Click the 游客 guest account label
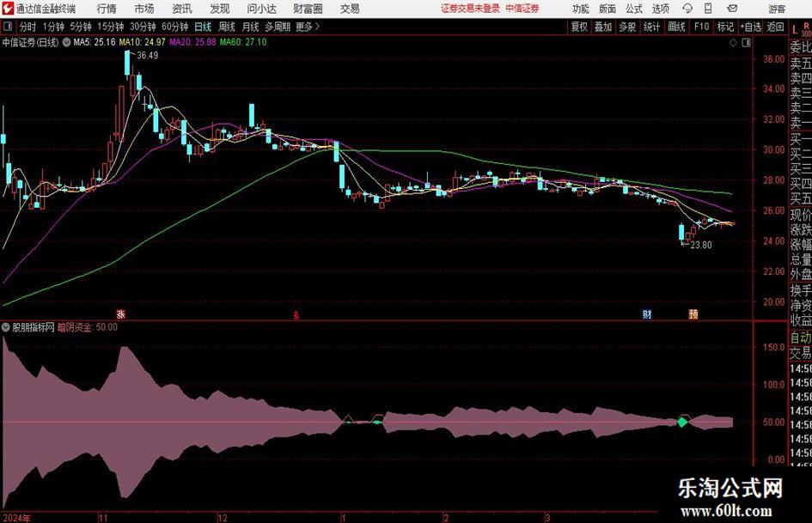 point(777,9)
